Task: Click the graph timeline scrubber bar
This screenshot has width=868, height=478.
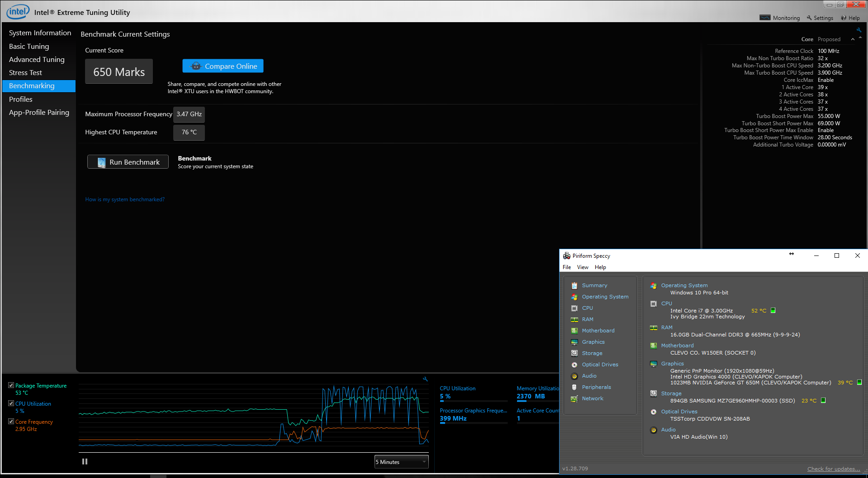Action: pyautogui.click(x=254, y=452)
